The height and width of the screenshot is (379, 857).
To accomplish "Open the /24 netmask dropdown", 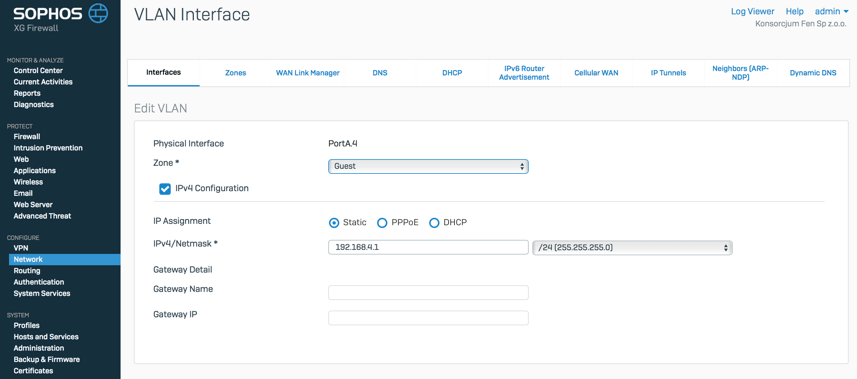I will coord(632,247).
